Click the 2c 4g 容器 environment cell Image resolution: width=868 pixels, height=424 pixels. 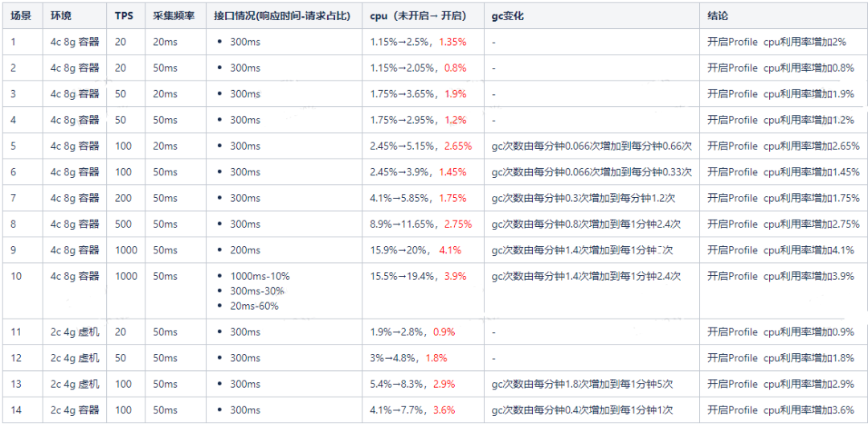75,410
